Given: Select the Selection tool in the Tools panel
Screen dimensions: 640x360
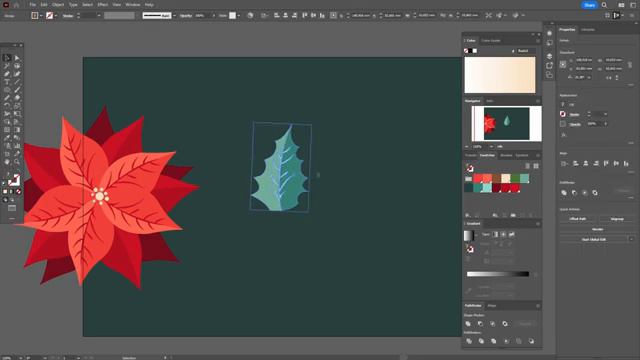Looking at the screenshot, I should pyautogui.click(x=7, y=58).
